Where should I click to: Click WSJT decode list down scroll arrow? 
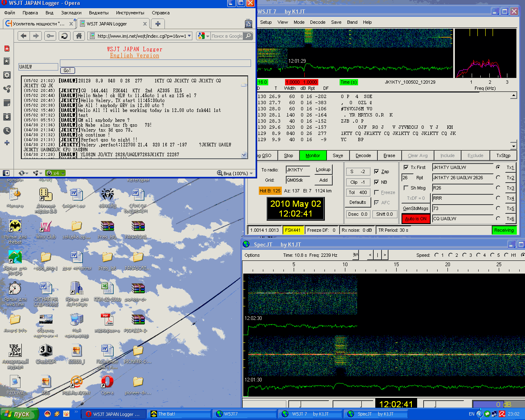pyautogui.click(x=514, y=146)
